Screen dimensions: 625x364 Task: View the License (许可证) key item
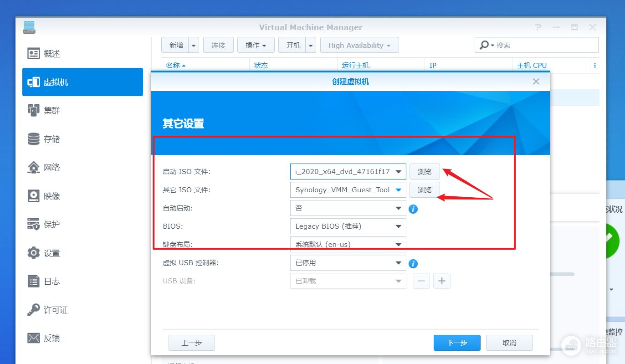tap(34, 310)
